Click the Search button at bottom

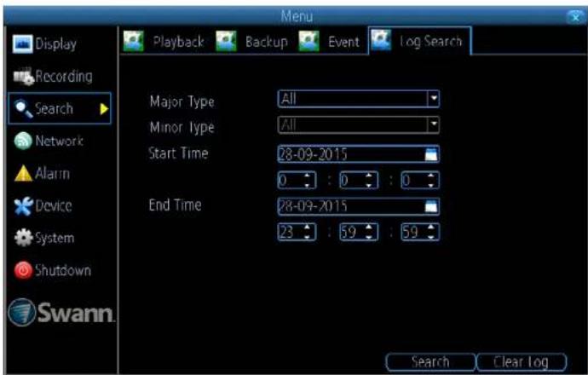tap(430, 362)
